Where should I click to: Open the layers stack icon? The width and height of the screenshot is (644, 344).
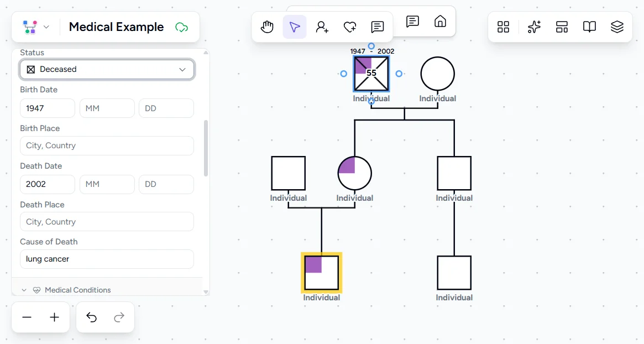click(617, 27)
